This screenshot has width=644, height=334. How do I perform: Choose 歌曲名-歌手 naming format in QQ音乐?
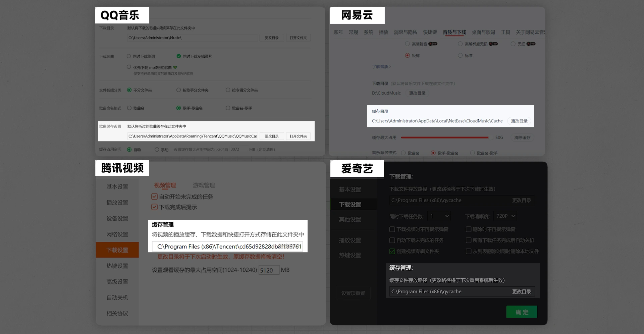click(x=228, y=108)
